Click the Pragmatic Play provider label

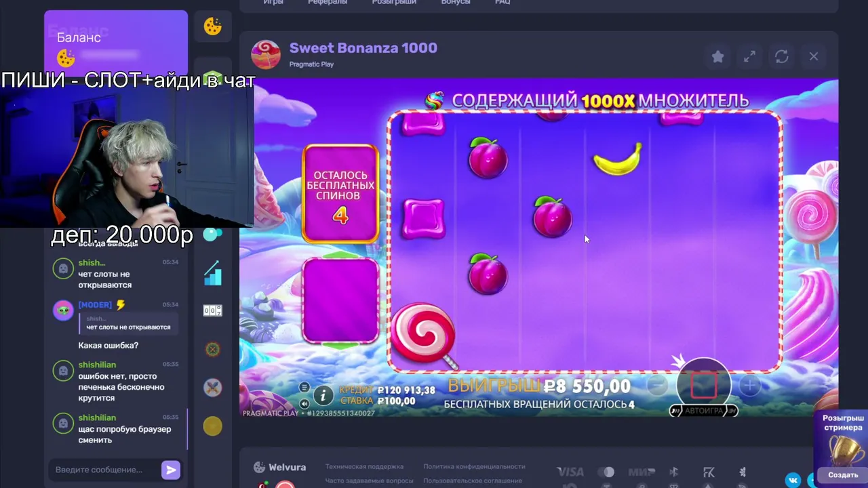click(311, 64)
